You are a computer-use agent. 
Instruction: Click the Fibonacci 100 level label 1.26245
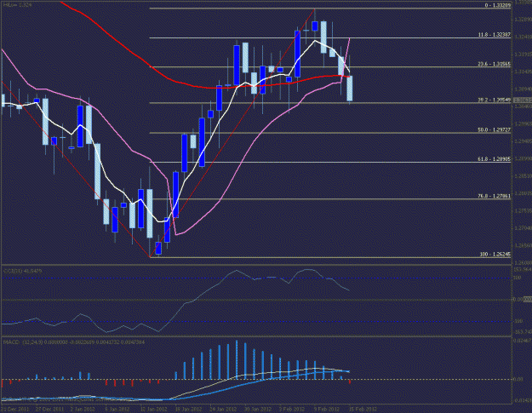point(495,254)
